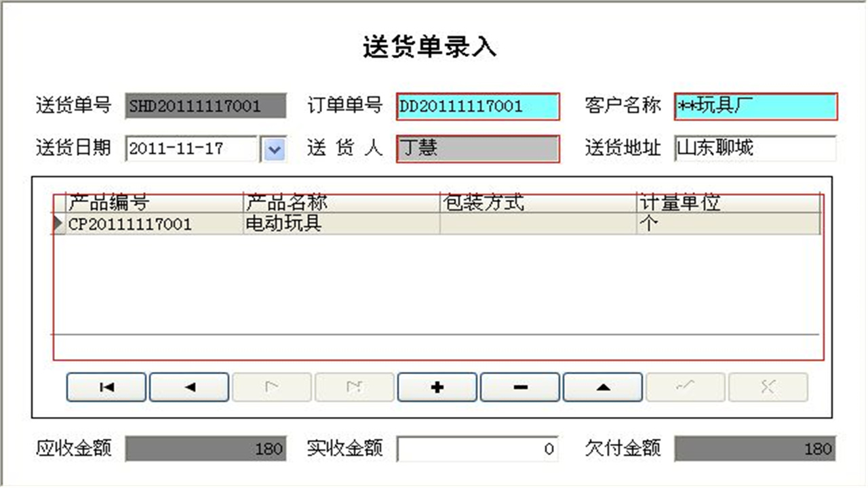Click the 包装方式 column header
Viewport: 868px width, 488px height.
coord(536,202)
